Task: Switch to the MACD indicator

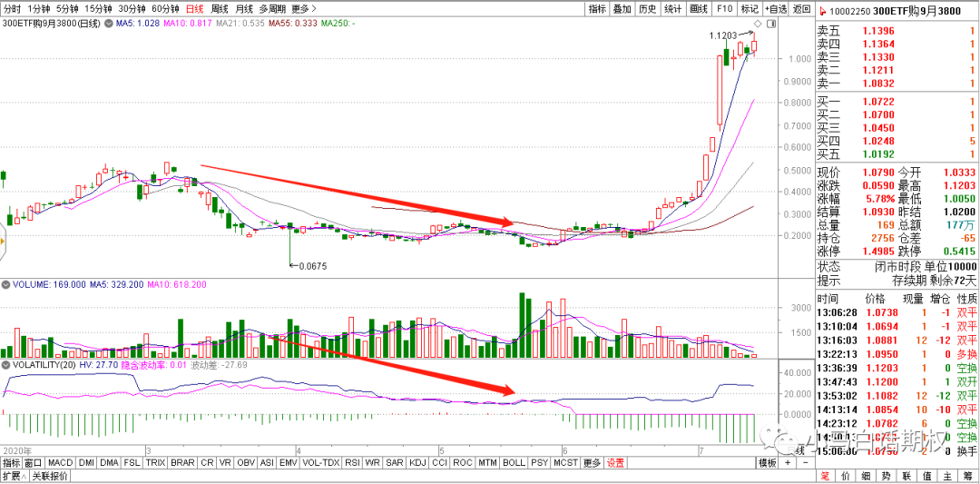Action: click(60, 462)
